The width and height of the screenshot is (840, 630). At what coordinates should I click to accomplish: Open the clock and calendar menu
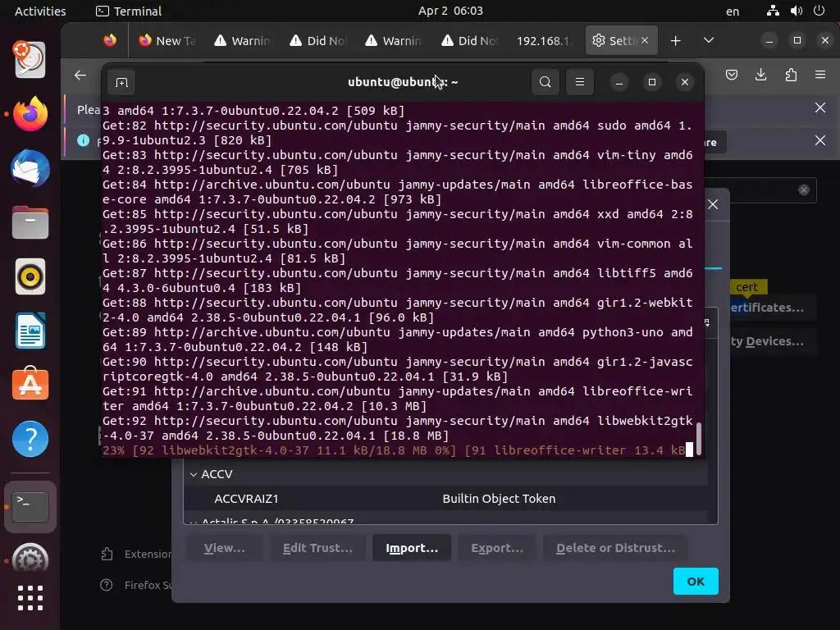coord(450,11)
